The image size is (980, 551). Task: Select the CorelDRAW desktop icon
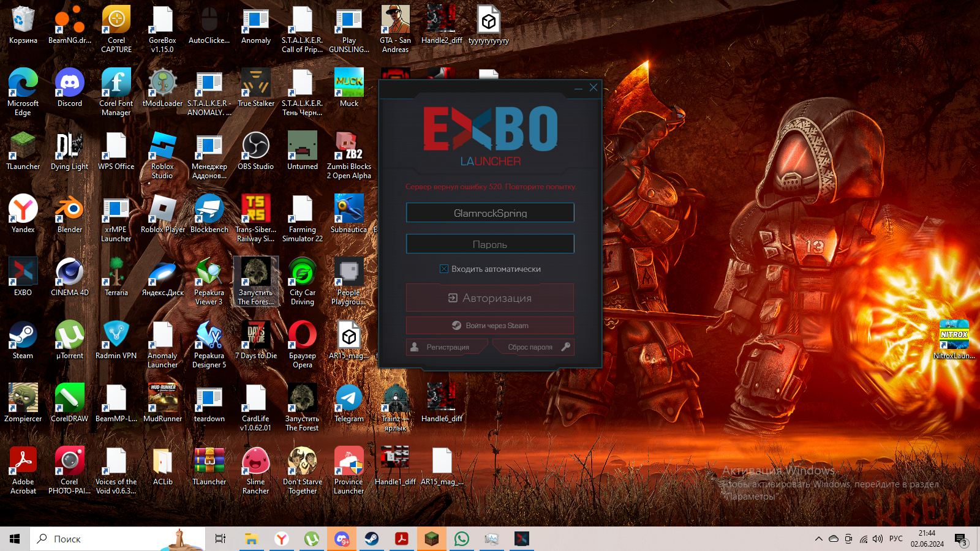tap(70, 404)
